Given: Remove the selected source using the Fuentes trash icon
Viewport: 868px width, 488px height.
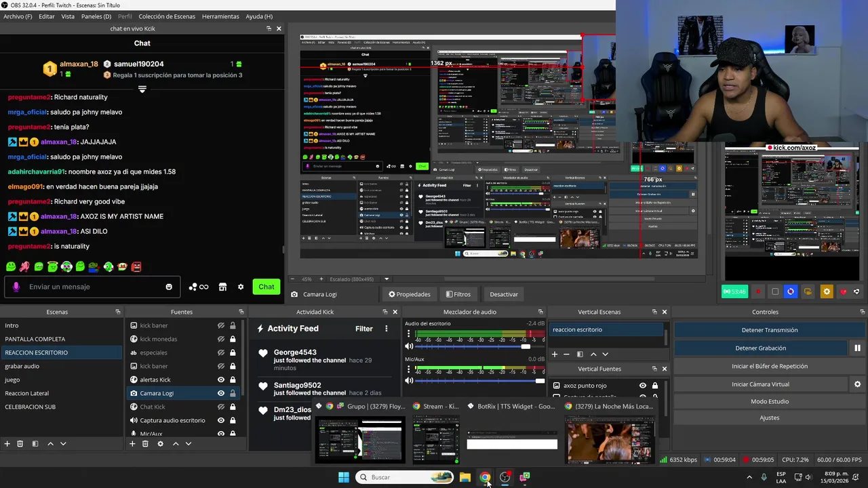Looking at the screenshot, I should point(145,444).
